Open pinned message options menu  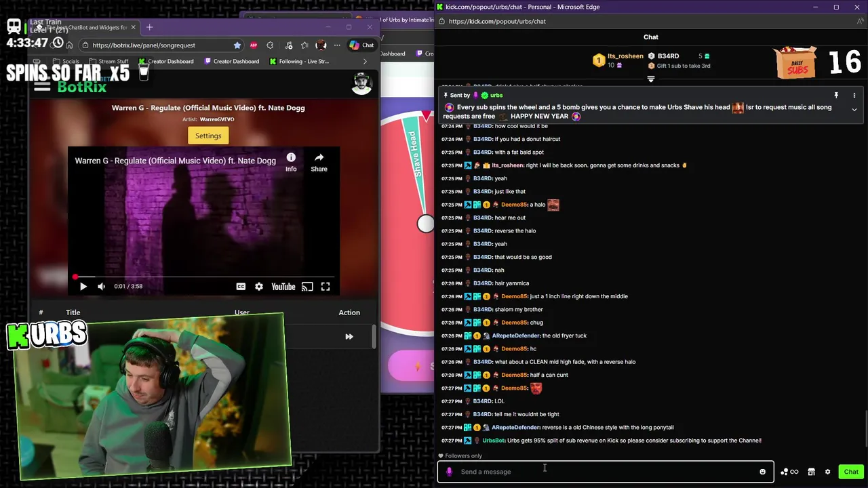[854, 96]
